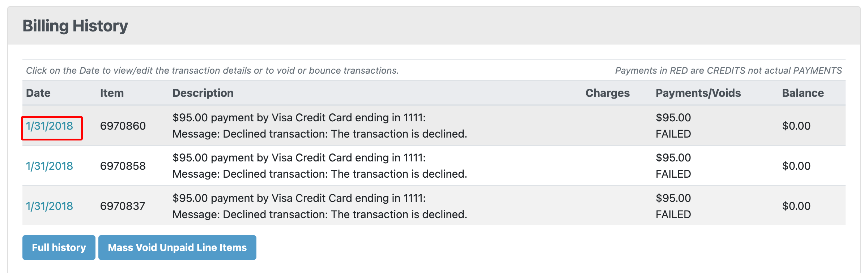This screenshot has width=868, height=273.
Task: Select the Description column header
Action: (203, 93)
